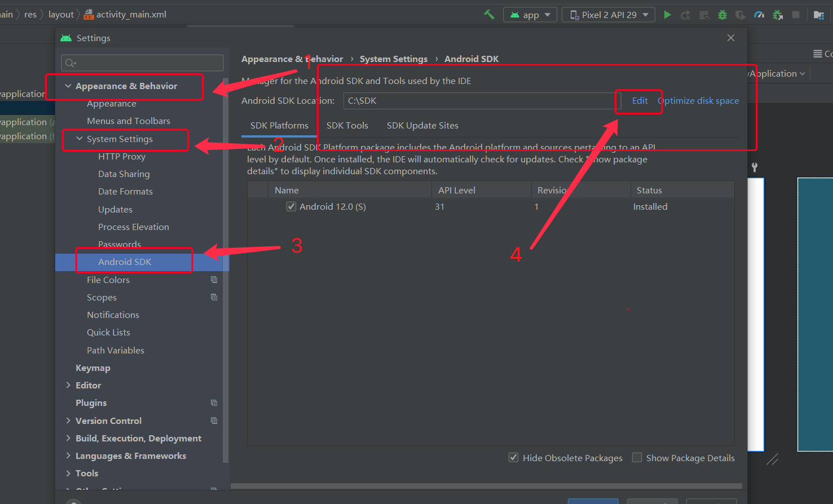Viewport: 833px width, 504px height.
Task: Click Attach Debugger to Android Process icon
Action: pyautogui.click(x=778, y=15)
